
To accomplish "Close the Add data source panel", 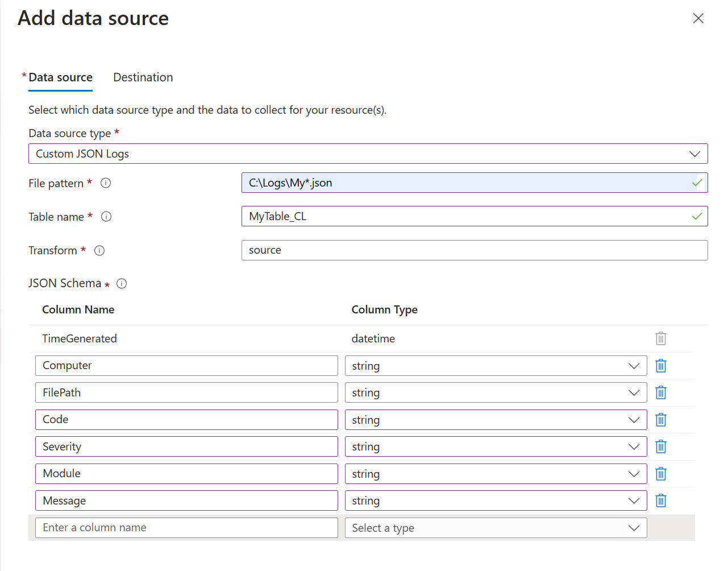I will 698,18.
